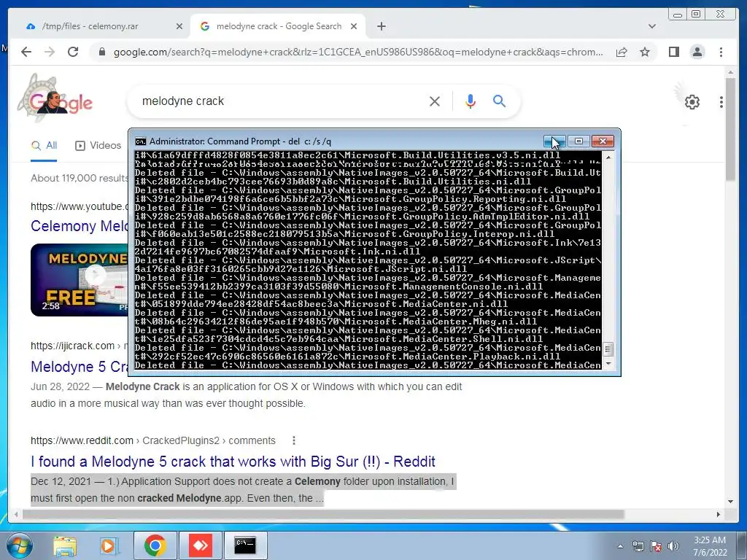Open Google quick settings gear
747x560 pixels.
pos(692,101)
